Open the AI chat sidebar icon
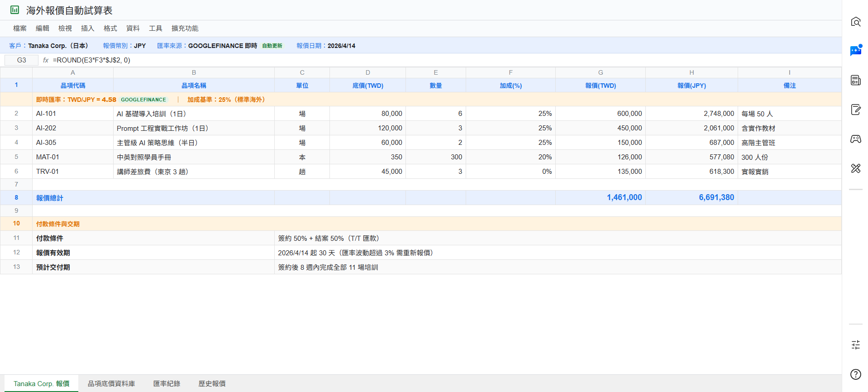This screenshot has width=868, height=392. coord(855,51)
